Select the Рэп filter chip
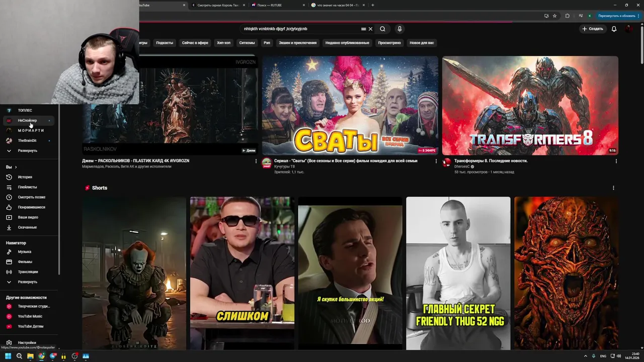Viewport: 644px width, 362px height. (x=267, y=43)
